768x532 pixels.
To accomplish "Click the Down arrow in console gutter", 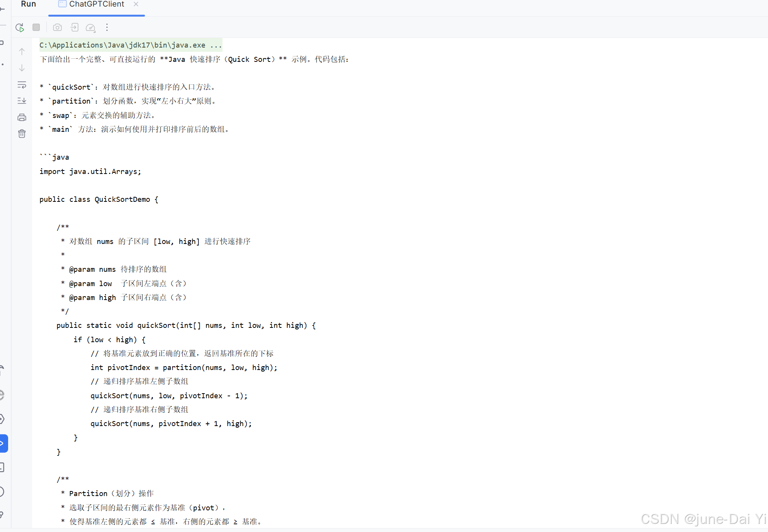I will tap(22, 68).
